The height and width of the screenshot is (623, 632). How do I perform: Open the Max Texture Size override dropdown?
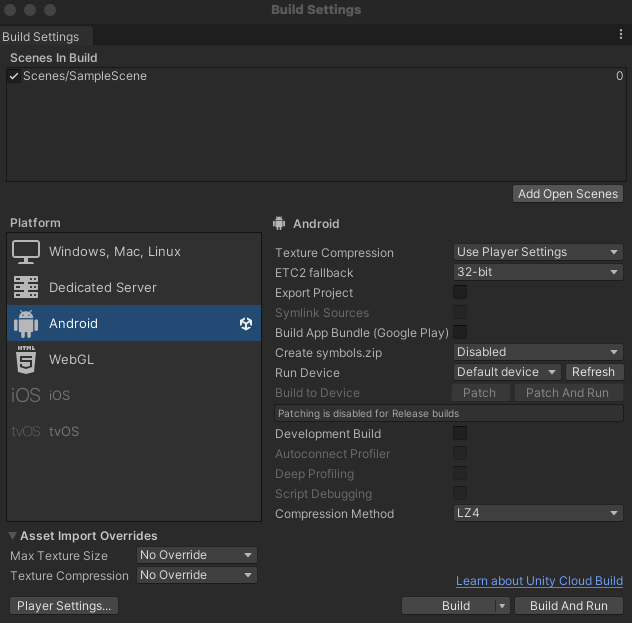pyautogui.click(x=197, y=555)
